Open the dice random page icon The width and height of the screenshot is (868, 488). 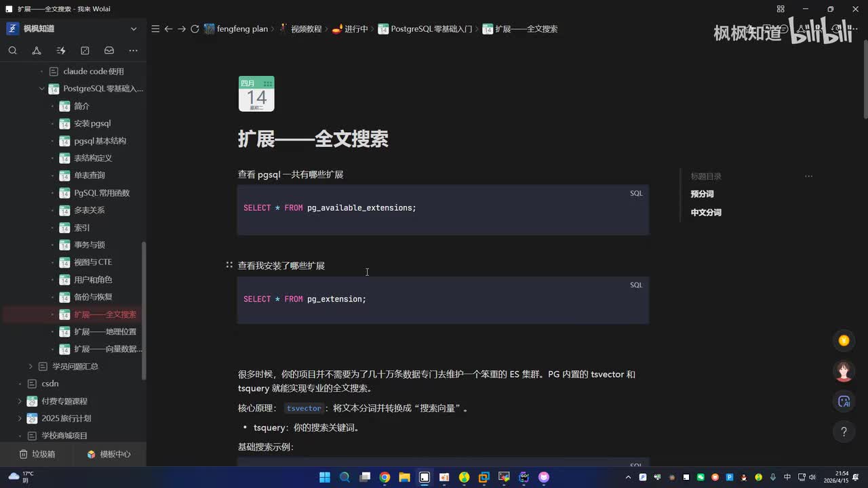coord(85,50)
